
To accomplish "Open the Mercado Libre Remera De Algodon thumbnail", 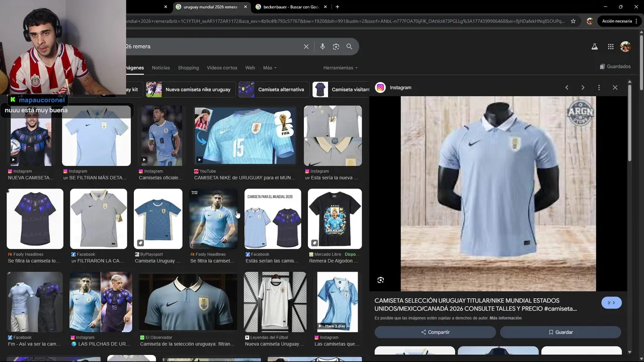I will (x=335, y=219).
